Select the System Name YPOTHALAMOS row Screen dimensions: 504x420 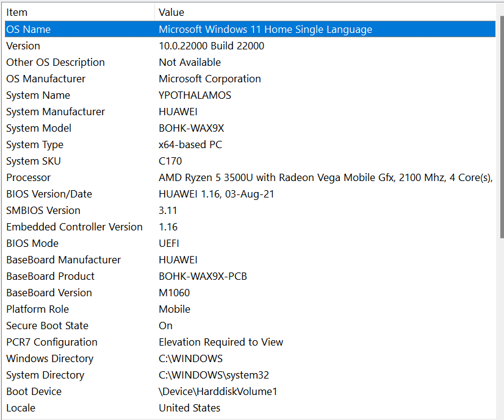pos(250,95)
